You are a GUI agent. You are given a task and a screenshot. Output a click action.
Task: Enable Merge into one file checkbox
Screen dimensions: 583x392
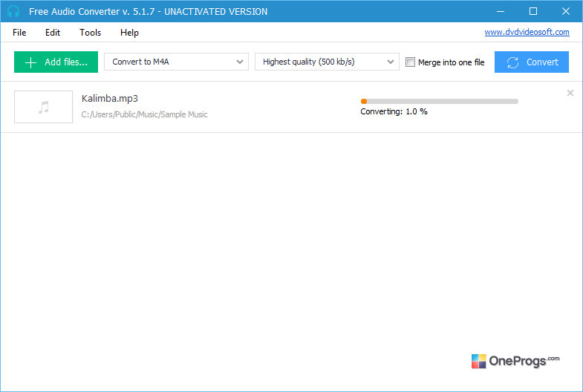pyautogui.click(x=410, y=62)
